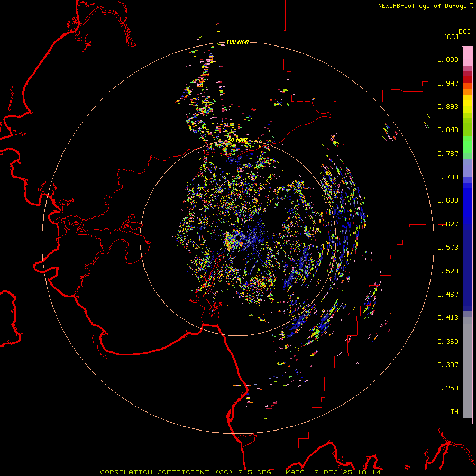Screen dimensions: 476x476
Task: Click the 0.467 color scale value
Action: tap(448, 295)
